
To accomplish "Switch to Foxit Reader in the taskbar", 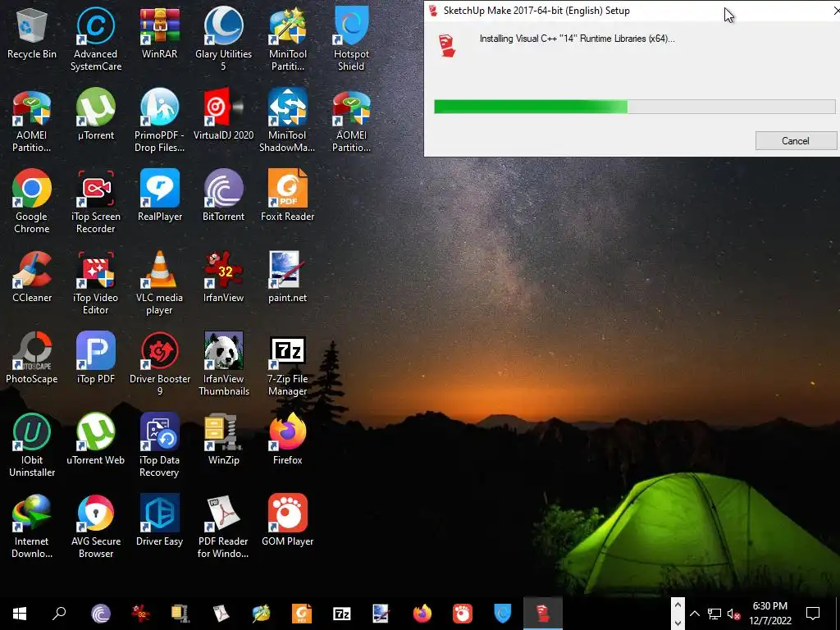I will tap(302, 614).
